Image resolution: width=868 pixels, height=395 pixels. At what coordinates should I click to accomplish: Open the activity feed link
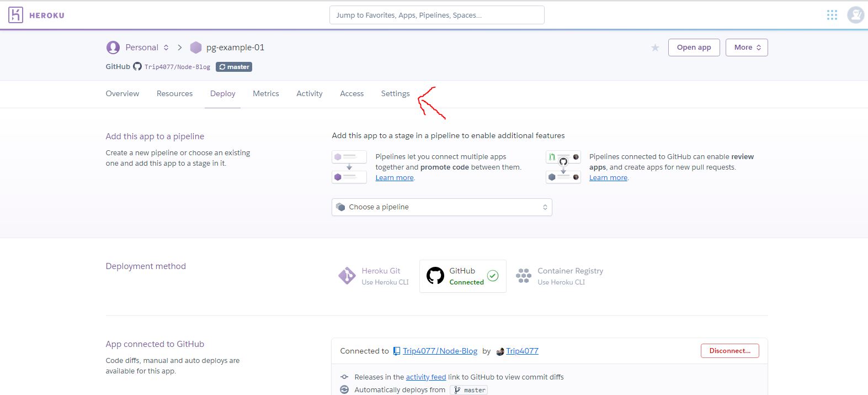[426, 377]
